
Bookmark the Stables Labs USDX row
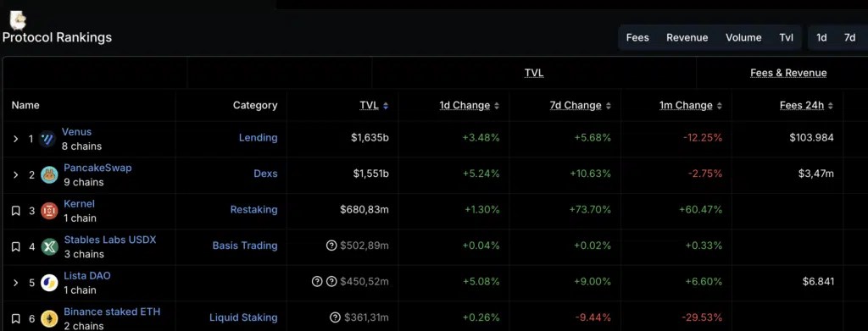pos(16,247)
